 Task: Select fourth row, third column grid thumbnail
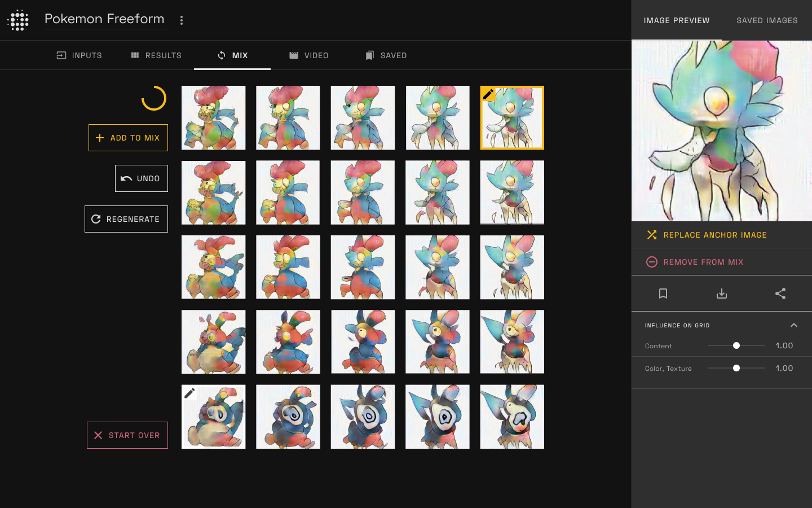point(363,342)
